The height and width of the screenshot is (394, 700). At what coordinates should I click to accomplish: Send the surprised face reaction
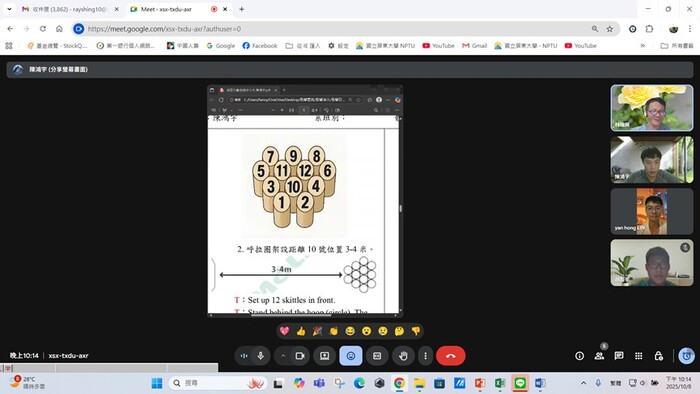coord(367,331)
